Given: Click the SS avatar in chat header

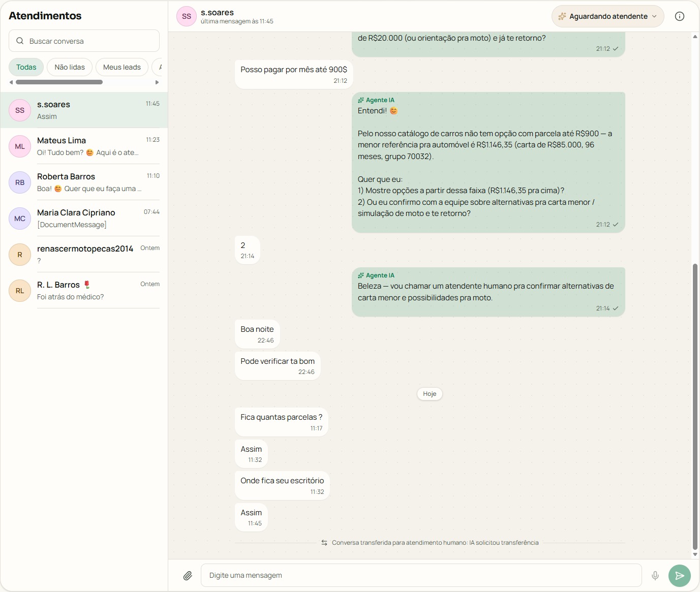Looking at the screenshot, I should [x=187, y=16].
